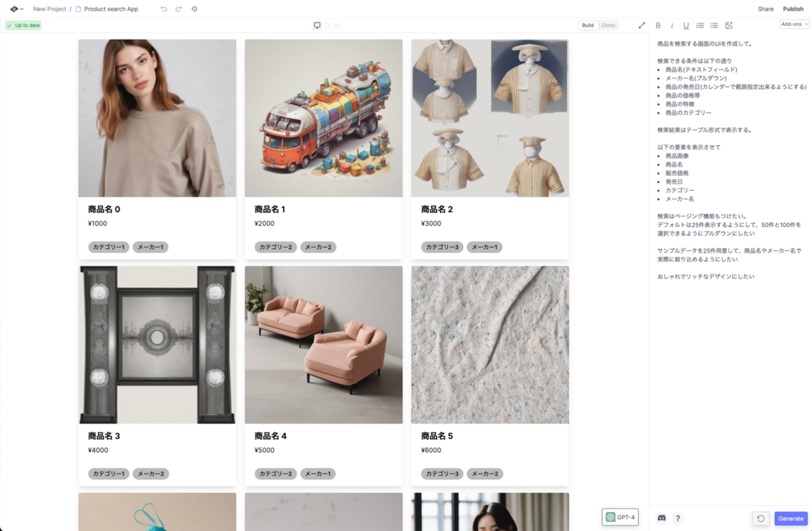
Task: Click the Share button
Action: (x=766, y=9)
